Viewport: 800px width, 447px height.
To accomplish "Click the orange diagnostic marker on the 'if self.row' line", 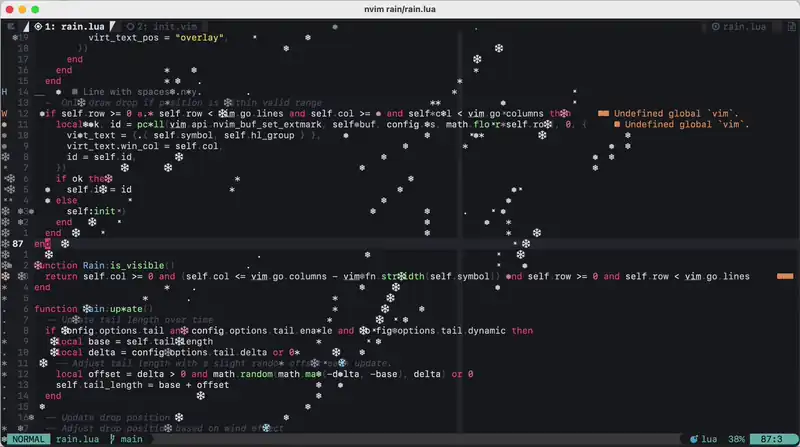I will point(603,113).
